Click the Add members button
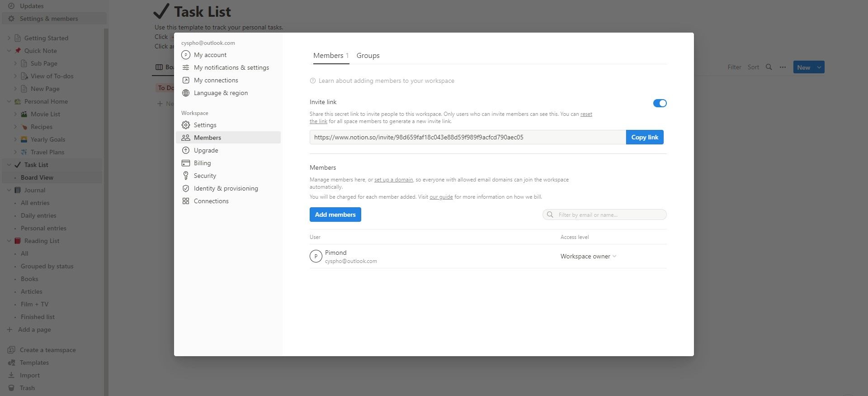The width and height of the screenshot is (868, 396). click(x=335, y=215)
